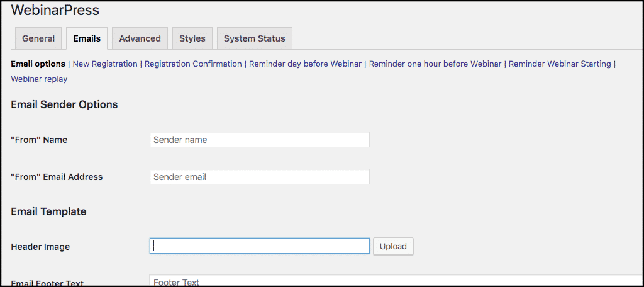Open the System Status tab
The image size is (644, 287).
[x=254, y=38]
